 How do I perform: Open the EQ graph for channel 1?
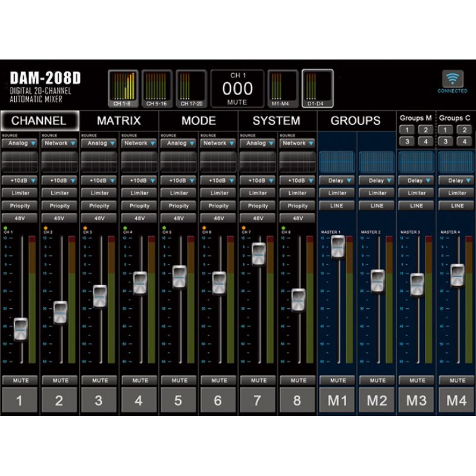click(x=20, y=161)
